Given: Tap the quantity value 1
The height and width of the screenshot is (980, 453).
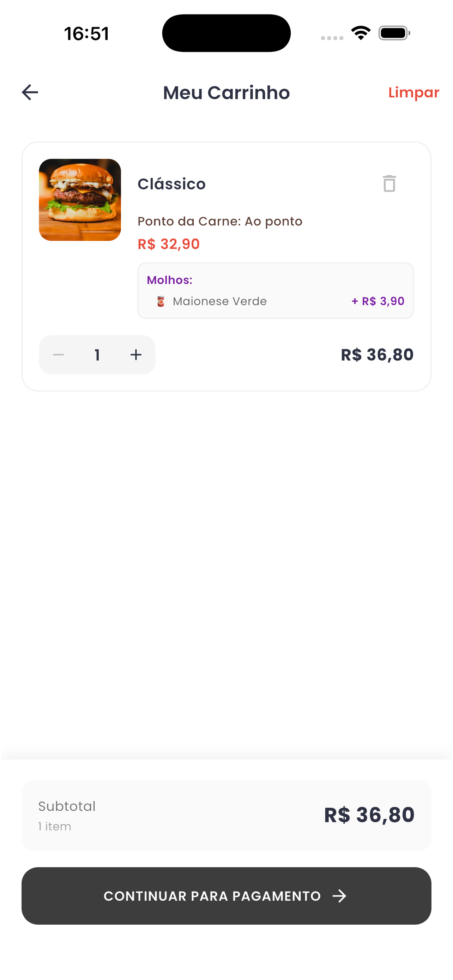Looking at the screenshot, I should pyautogui.click(x=97, y=355).
